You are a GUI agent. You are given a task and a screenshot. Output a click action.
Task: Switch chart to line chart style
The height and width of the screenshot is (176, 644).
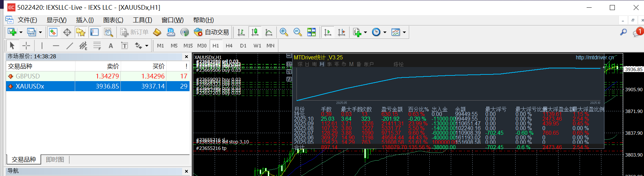click(269, 32)
